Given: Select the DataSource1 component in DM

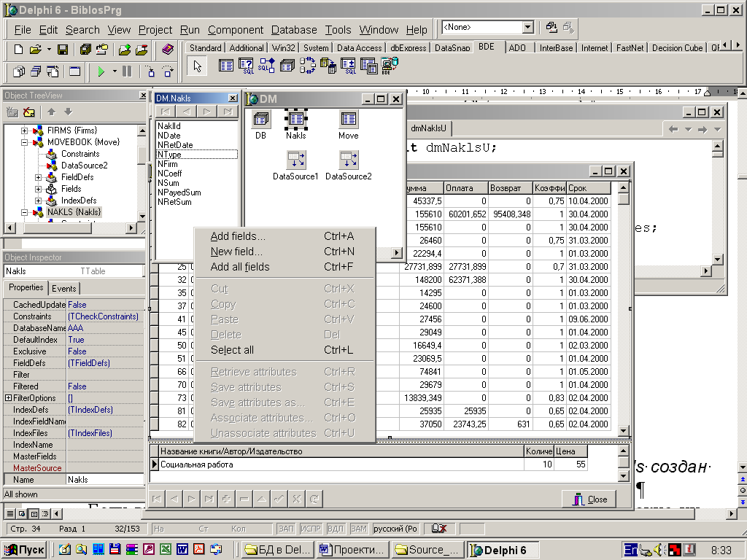Looking at the screenshot, I should 296,160.
